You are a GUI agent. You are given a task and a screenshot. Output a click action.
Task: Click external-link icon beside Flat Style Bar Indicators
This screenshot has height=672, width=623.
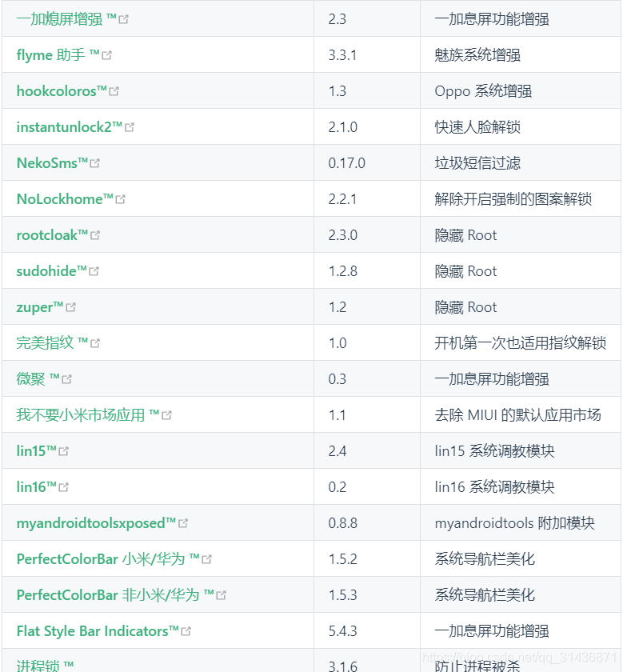point(186,631)
